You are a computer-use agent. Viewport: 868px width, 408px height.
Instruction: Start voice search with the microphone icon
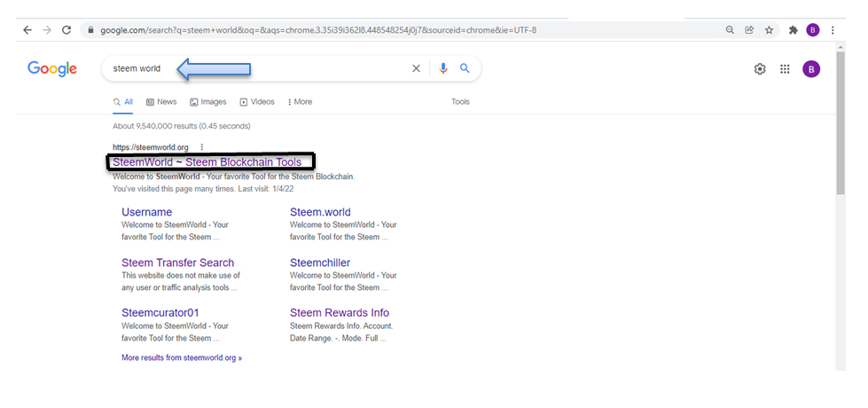point(442,68)
